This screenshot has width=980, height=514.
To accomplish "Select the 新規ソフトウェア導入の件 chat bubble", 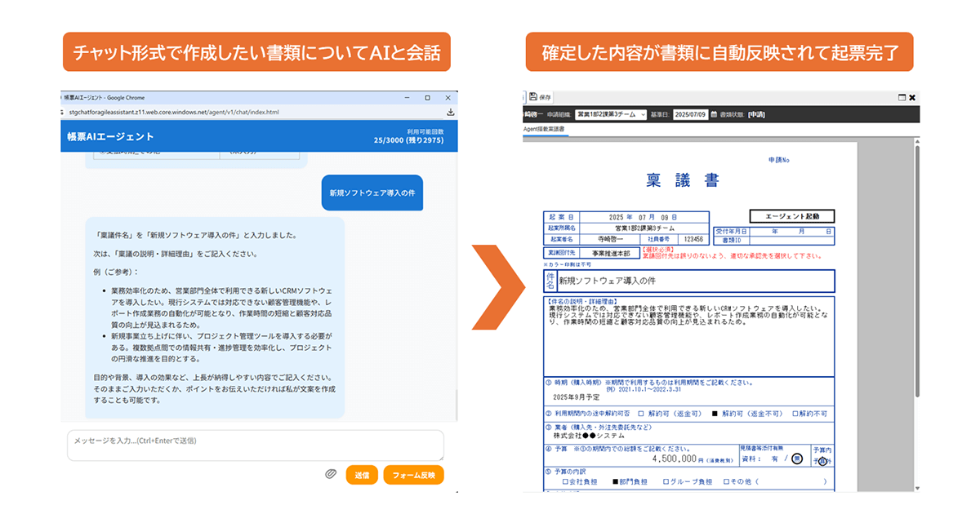I will click(372, 193).
